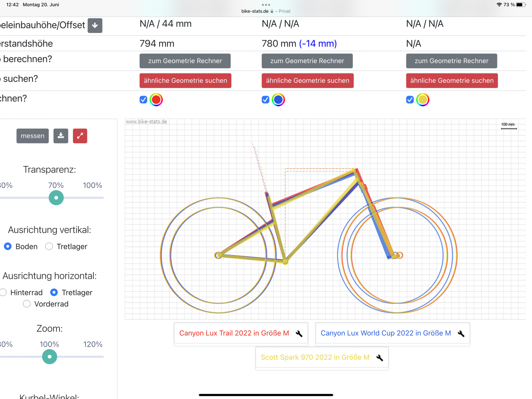
Task: Tap the battery status icon
Action: point(521,5)
